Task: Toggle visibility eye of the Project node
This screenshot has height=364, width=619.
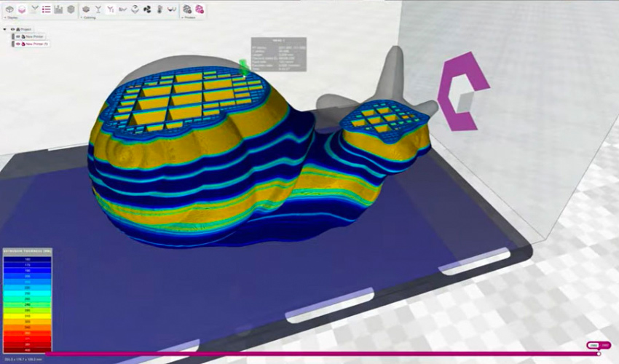Action: click(x=12, y=30)
